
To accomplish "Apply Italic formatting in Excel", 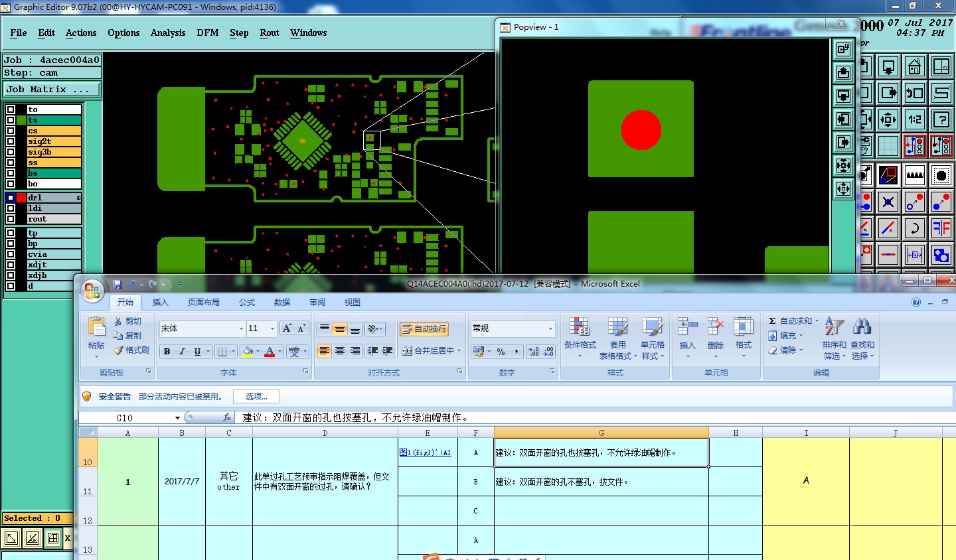I will [x=182, y=352].
